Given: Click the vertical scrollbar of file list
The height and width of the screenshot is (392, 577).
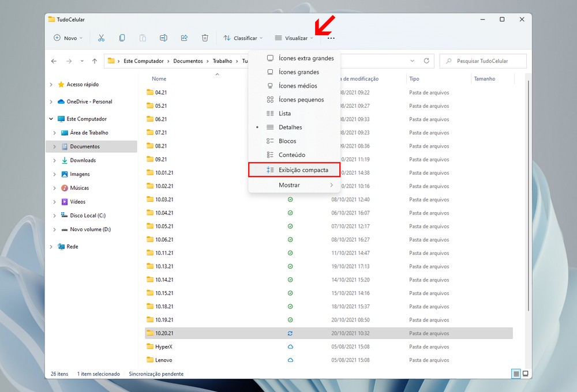Looking at the screenshot, I should coord(528,195).
